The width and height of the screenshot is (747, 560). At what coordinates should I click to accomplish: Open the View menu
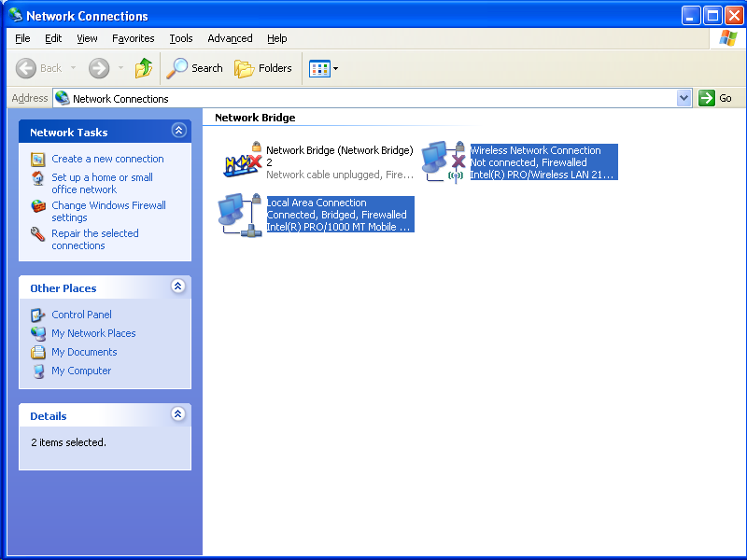[x=87, y=38]
